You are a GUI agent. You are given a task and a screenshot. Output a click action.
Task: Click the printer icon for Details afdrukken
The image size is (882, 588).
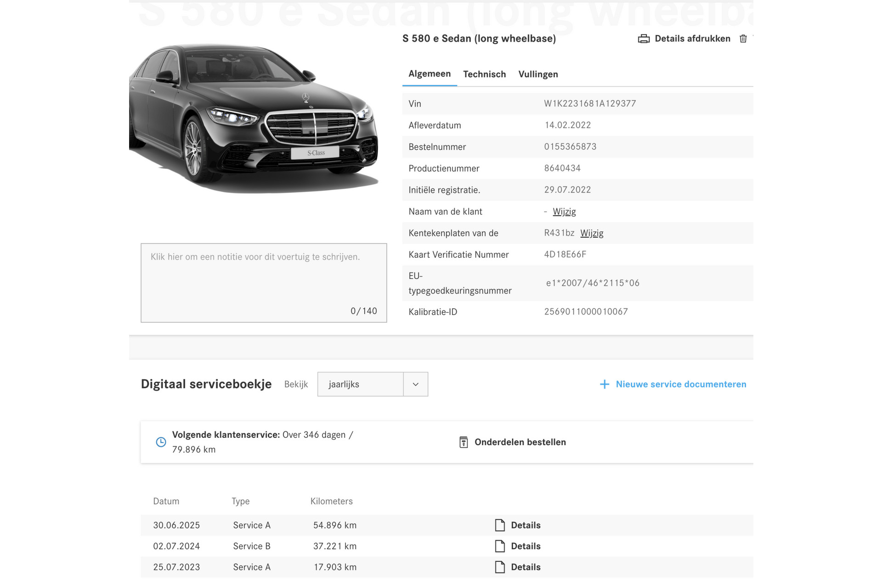[644, 39]
